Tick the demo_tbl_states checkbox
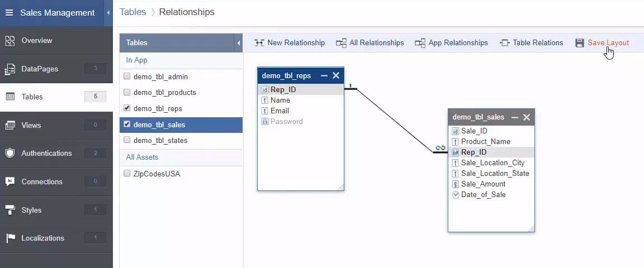Viewport: 644px width, 268px height. 127,140
